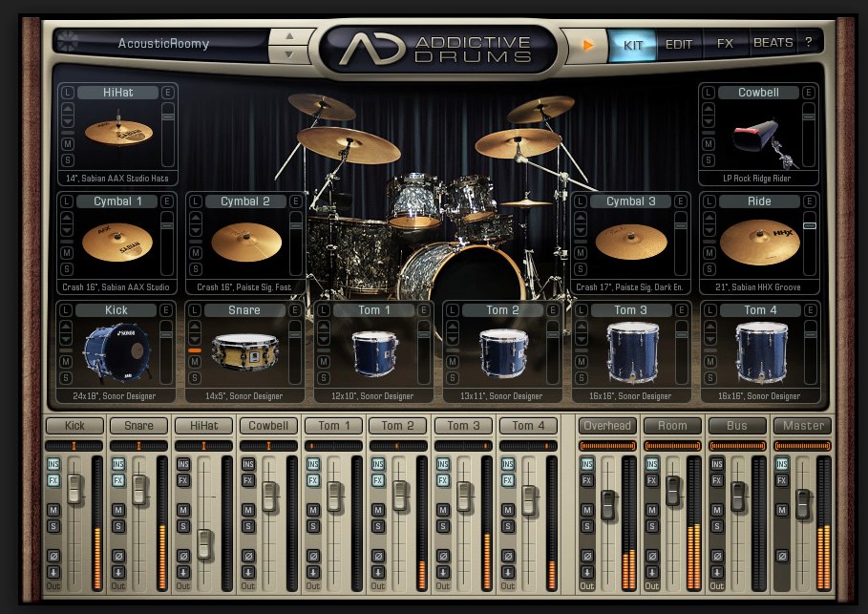
Task: Click the Cymbal 1 L load button
Action: click(x=67, y=201)
